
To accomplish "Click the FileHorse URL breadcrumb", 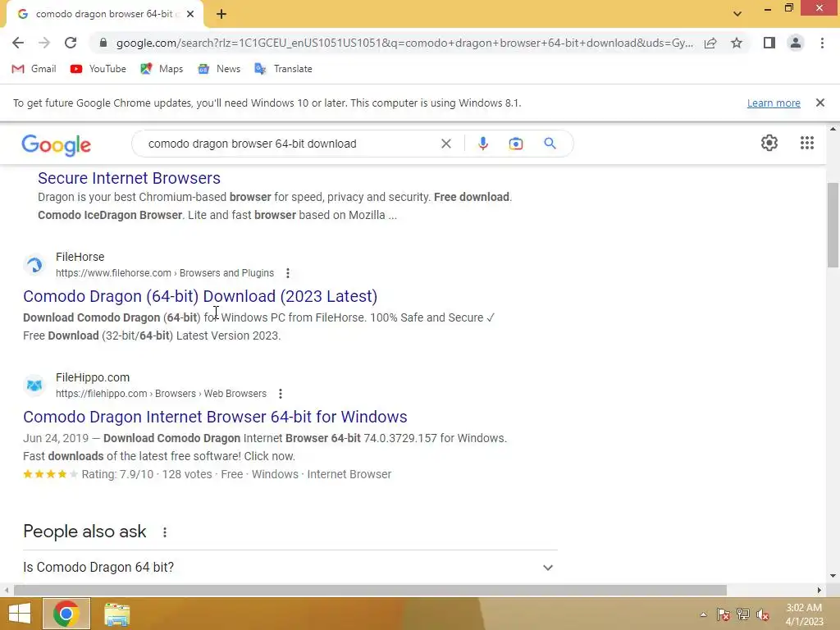I will (x=165, y=273).
